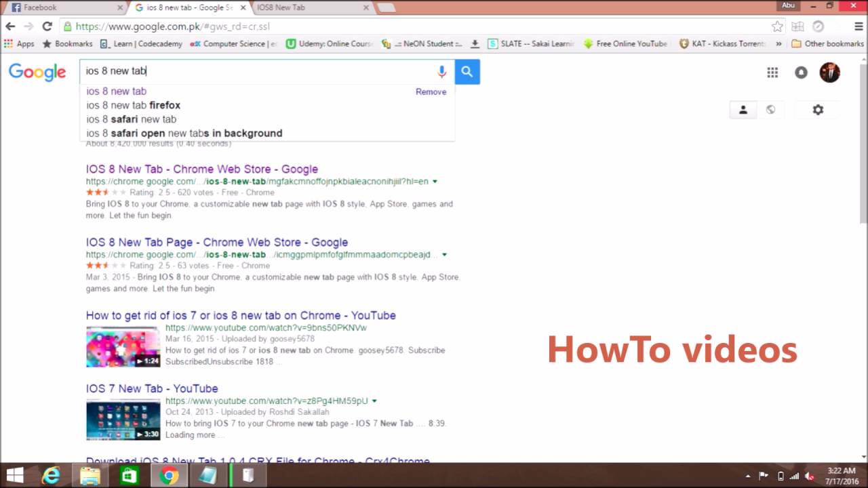Click the Google logo
The height and width of the screenshot is (488, 868).
37,73
